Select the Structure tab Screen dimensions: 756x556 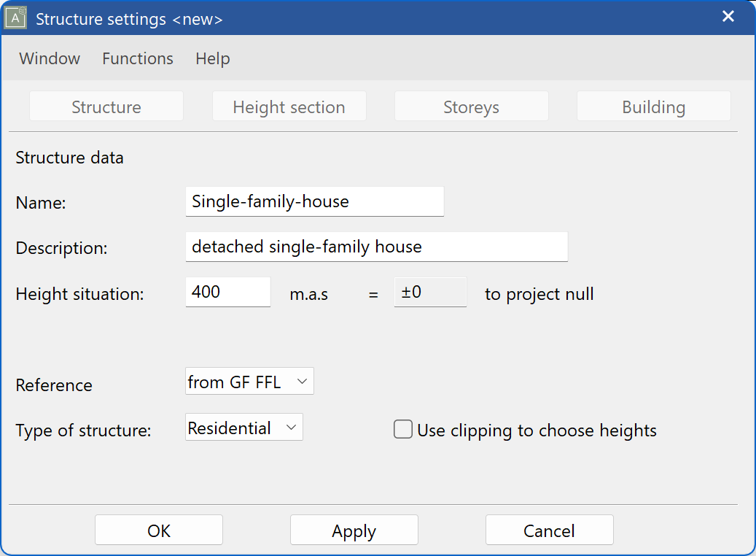pyautogui.click(x=106, y=106)
